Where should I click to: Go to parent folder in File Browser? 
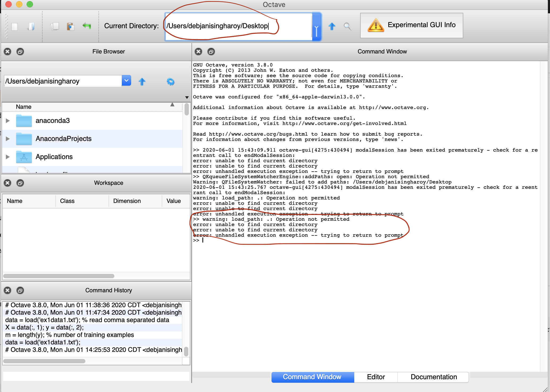click(x=142, y=81)
